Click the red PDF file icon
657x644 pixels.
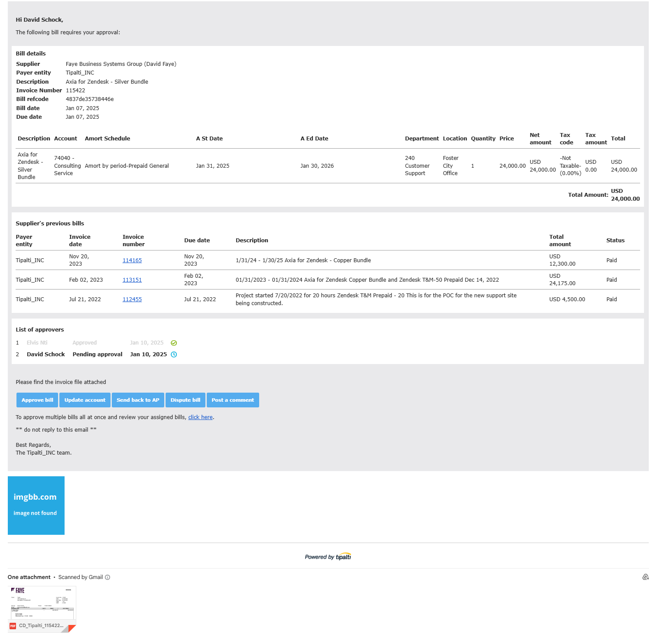(13, 626)
